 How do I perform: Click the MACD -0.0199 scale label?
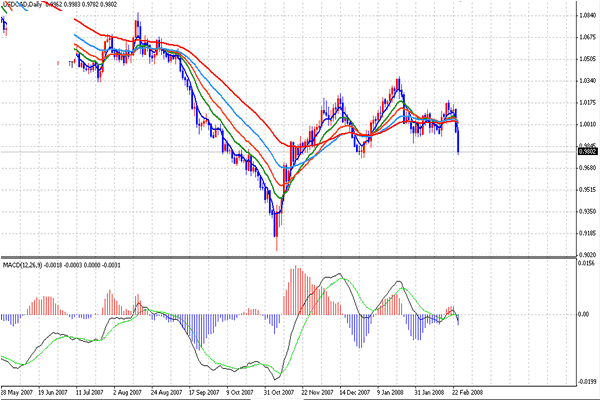click(585, 381)
